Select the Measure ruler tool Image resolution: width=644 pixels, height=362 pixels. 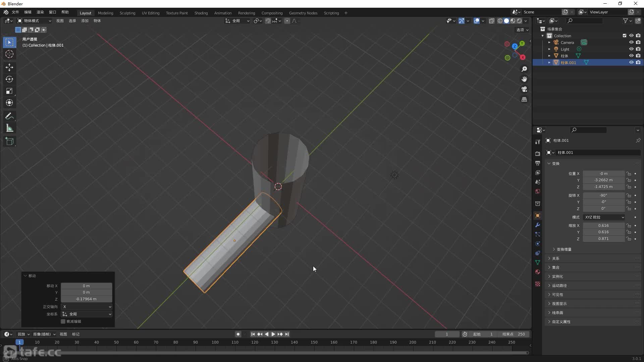click(9, 128)
